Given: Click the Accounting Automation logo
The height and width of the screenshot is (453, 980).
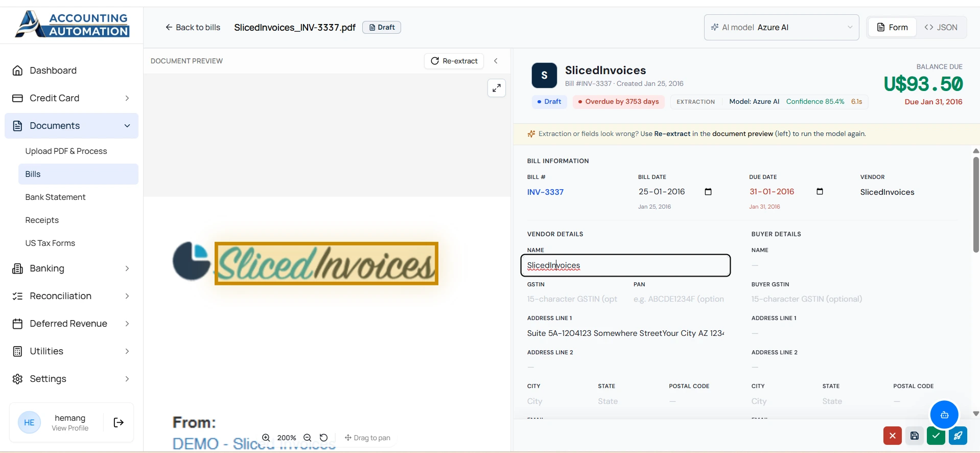Looking at the screenshot, I should coord(72,25).
